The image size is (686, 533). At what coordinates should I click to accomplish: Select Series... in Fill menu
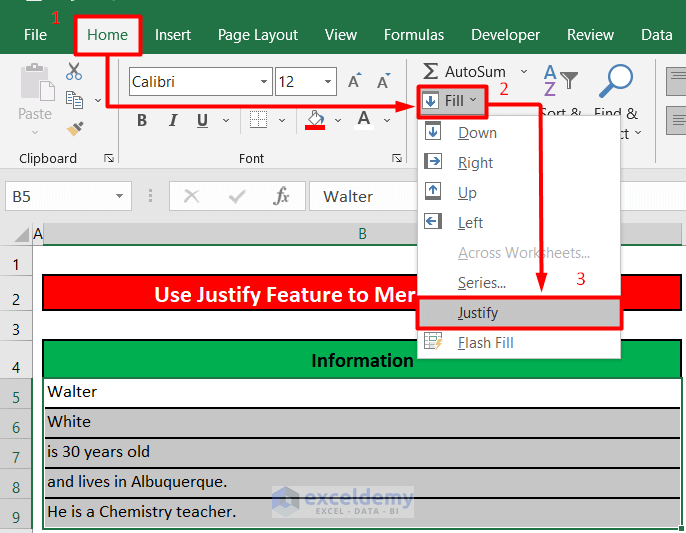tap(519, 283)
